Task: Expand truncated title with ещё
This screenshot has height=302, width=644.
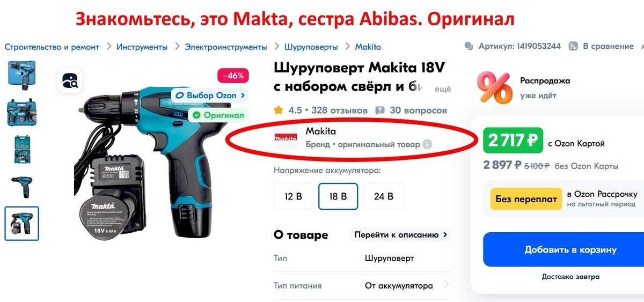Action: tap(442, 89)
